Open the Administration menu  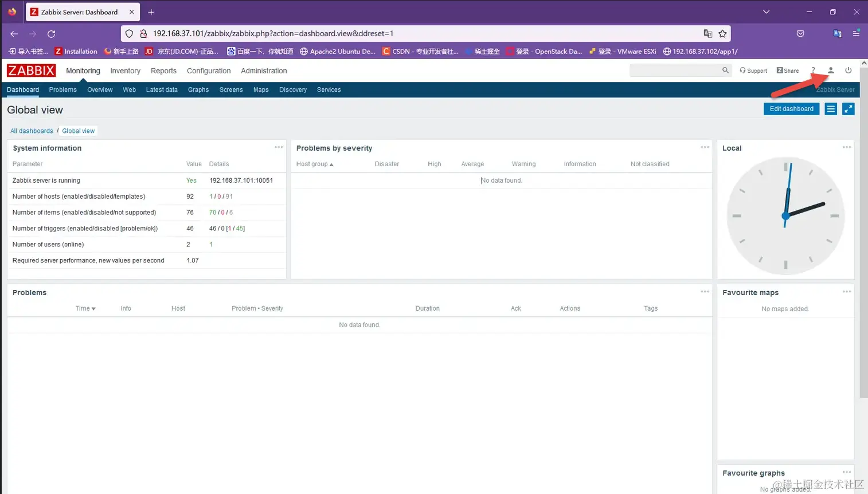(x=264, y=70)
